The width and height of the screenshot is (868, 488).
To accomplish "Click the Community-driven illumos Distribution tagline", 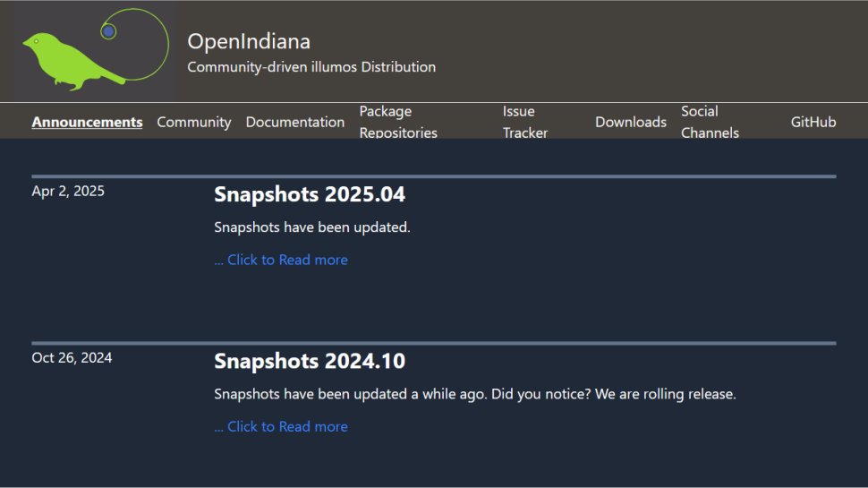I will pos(311,67).
